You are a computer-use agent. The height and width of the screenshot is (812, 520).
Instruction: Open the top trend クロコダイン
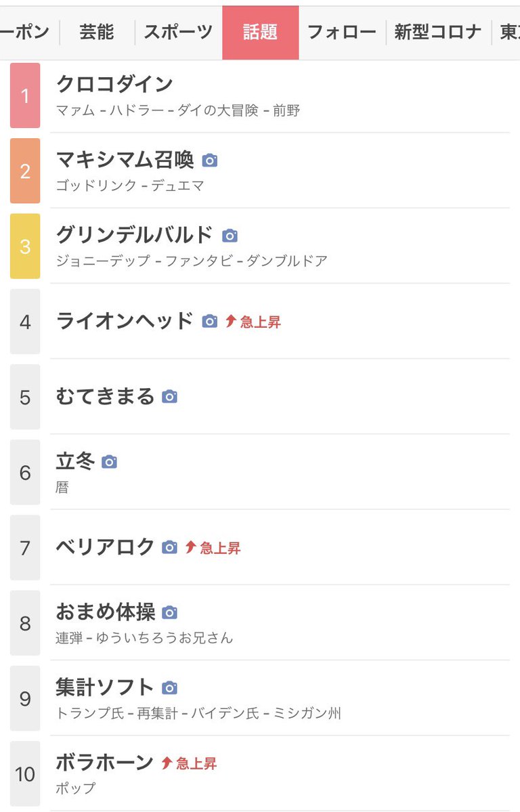(114, 85)
